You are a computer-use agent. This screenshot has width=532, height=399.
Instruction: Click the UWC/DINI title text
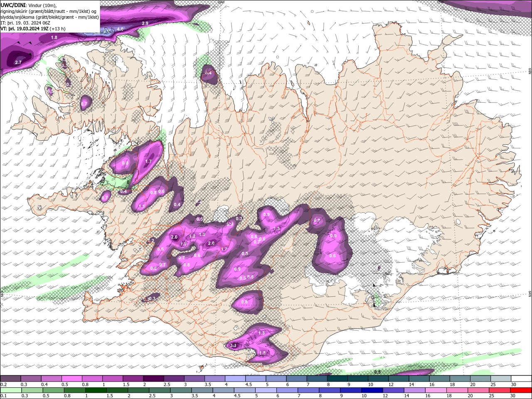pyautogui.click(x=13, y=5)
